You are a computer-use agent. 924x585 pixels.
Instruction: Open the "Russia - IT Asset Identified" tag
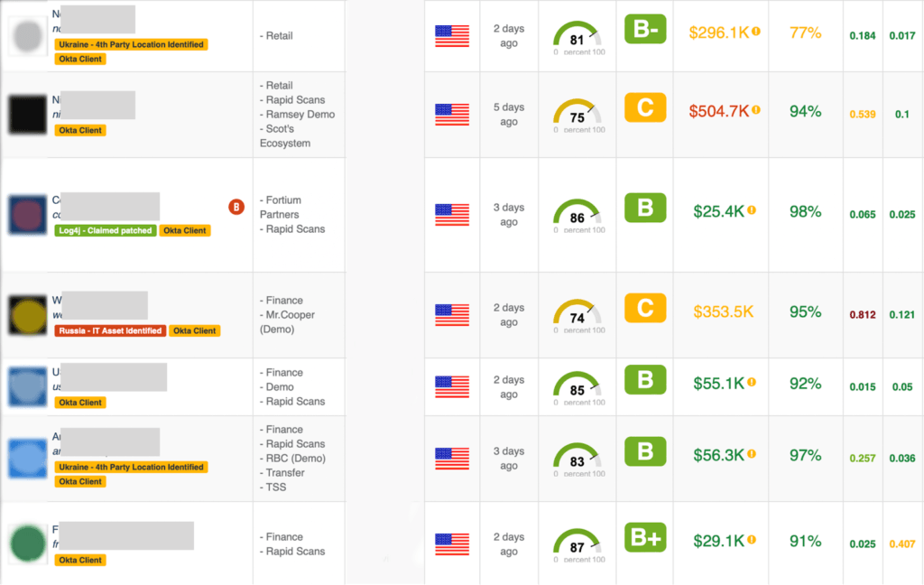(110, 330)
